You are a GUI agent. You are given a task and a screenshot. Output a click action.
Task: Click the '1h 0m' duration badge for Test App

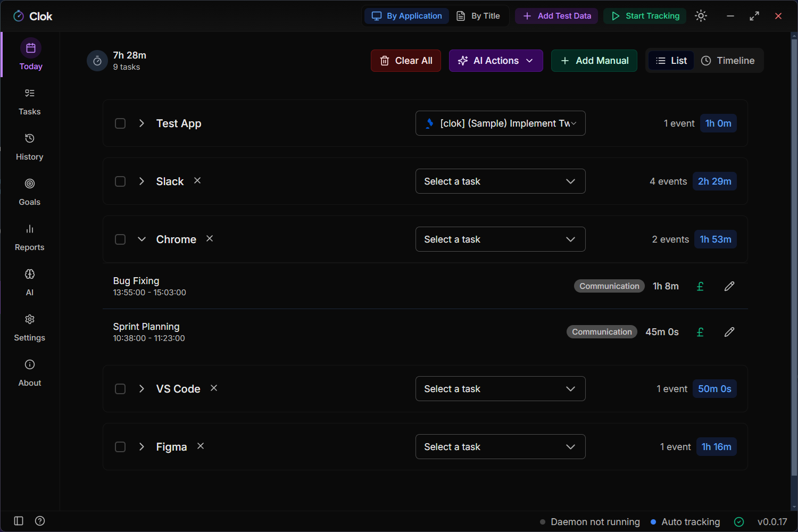tap(718, 123)
